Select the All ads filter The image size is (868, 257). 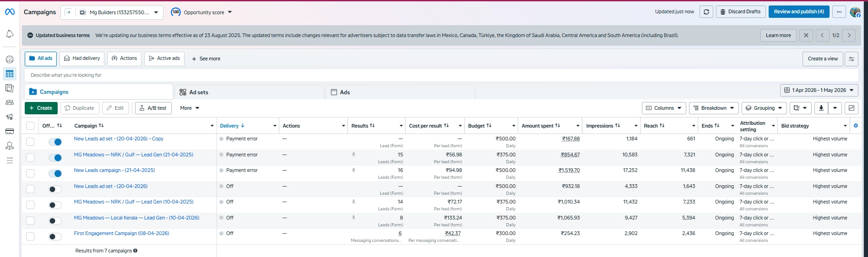[41, 59]
